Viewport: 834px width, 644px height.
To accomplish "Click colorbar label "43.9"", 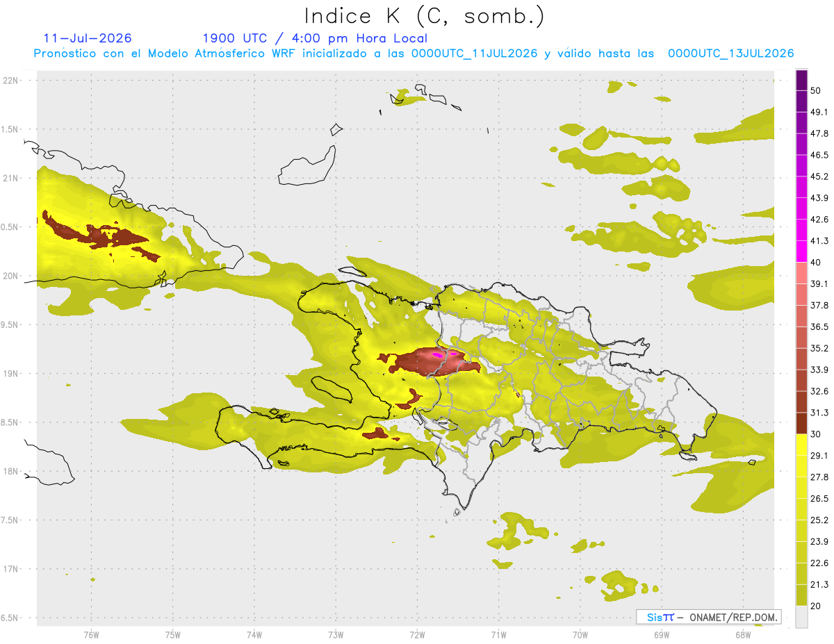I will [820, 198].
